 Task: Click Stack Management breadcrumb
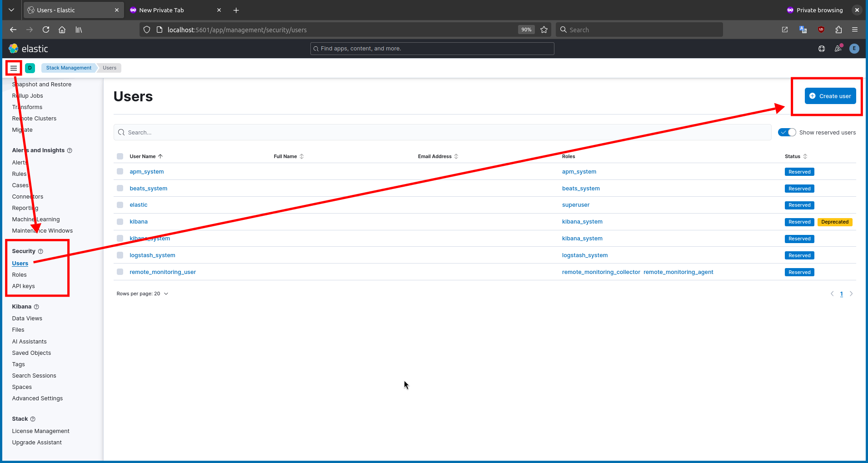tap(69, 68)
